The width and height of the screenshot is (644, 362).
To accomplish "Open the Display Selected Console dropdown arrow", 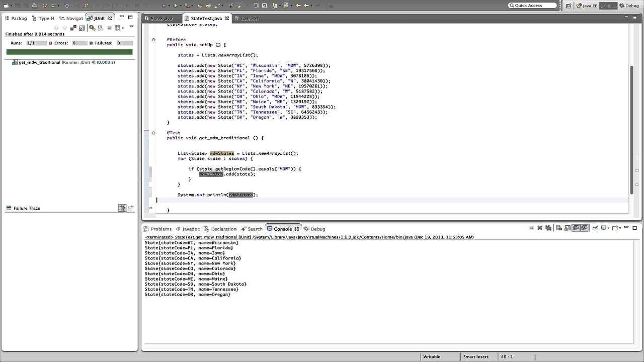I will pyautogui.click(x=609, y=228).
